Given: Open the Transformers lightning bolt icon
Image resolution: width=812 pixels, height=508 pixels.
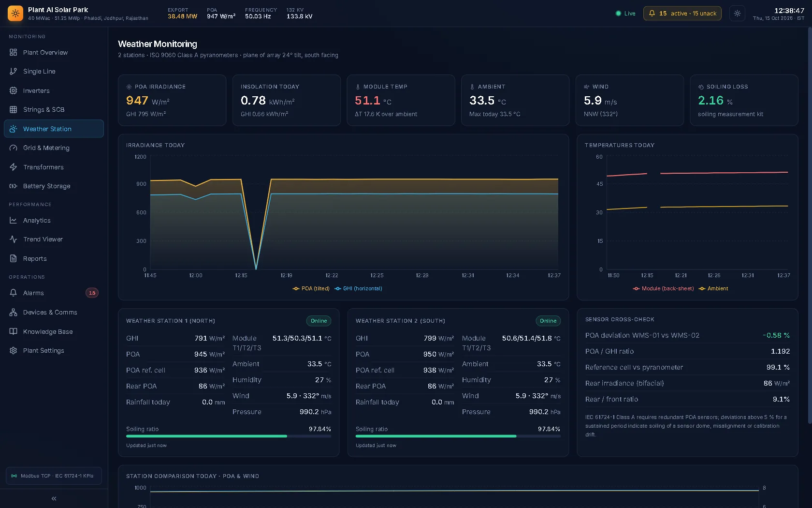Looking at the screenshot, I should point(14,167).
